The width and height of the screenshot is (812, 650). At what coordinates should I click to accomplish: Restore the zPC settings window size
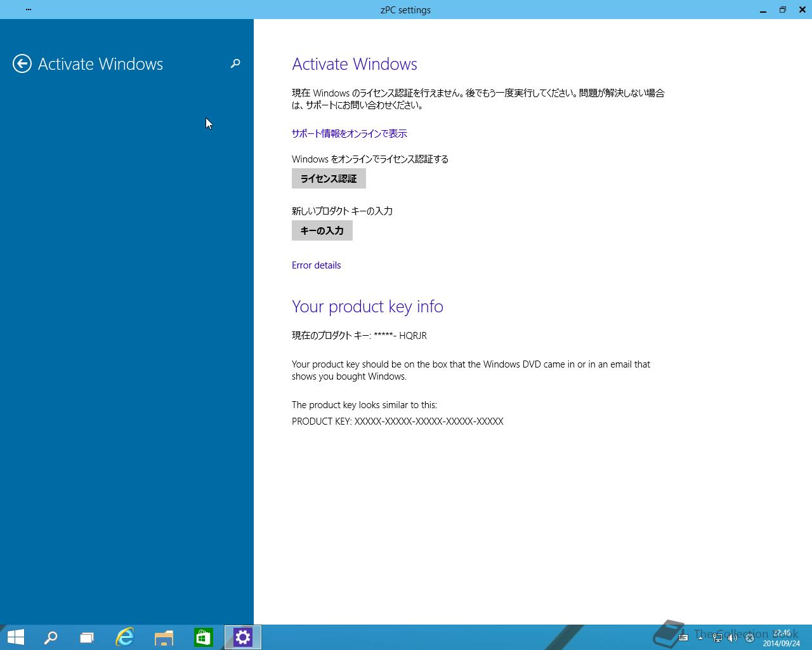pos(783,10)
